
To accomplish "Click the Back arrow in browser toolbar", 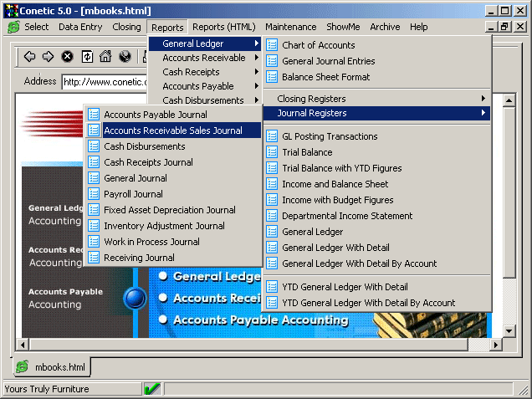I will click(29, 57).
